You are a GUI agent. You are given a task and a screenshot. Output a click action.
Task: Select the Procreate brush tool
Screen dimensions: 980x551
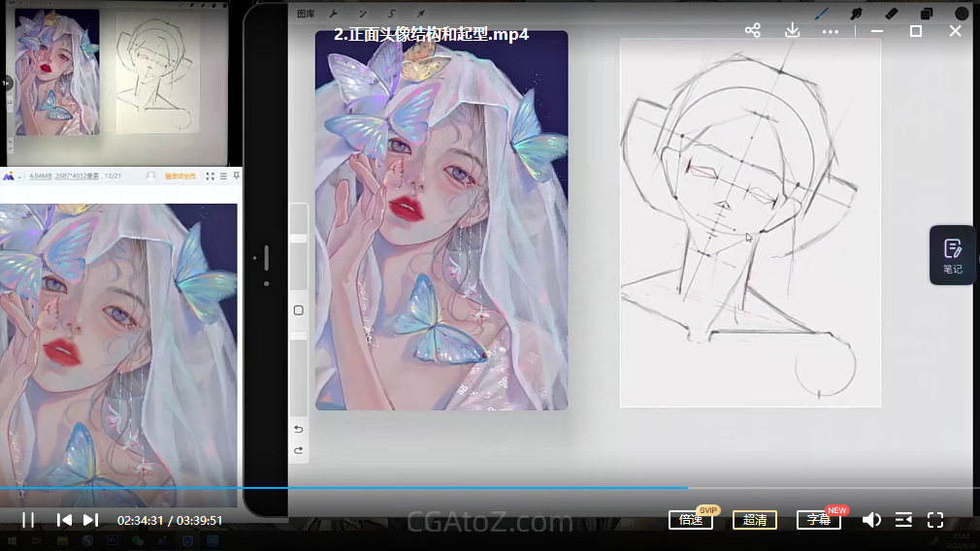tap(822, 14)
